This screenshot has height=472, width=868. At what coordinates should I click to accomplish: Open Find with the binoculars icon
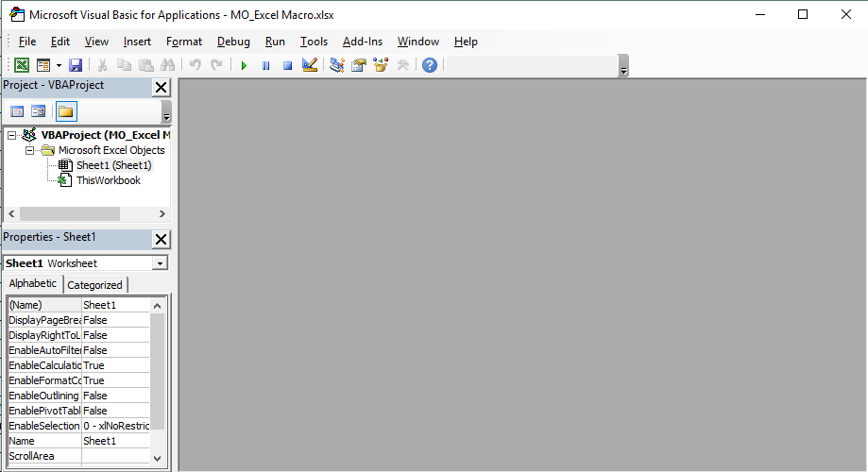pos(168,65)
